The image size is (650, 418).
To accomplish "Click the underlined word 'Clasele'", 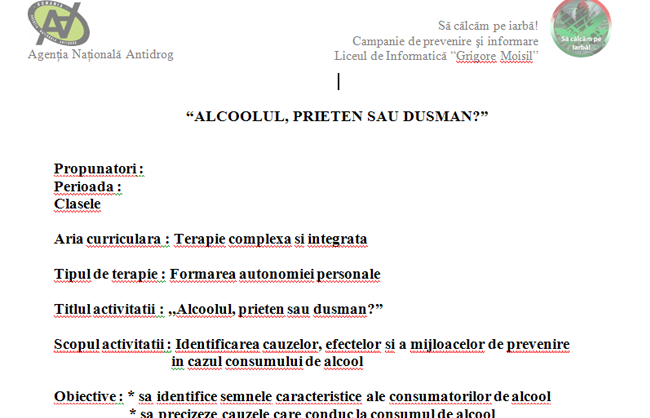I will pos(77,203).
